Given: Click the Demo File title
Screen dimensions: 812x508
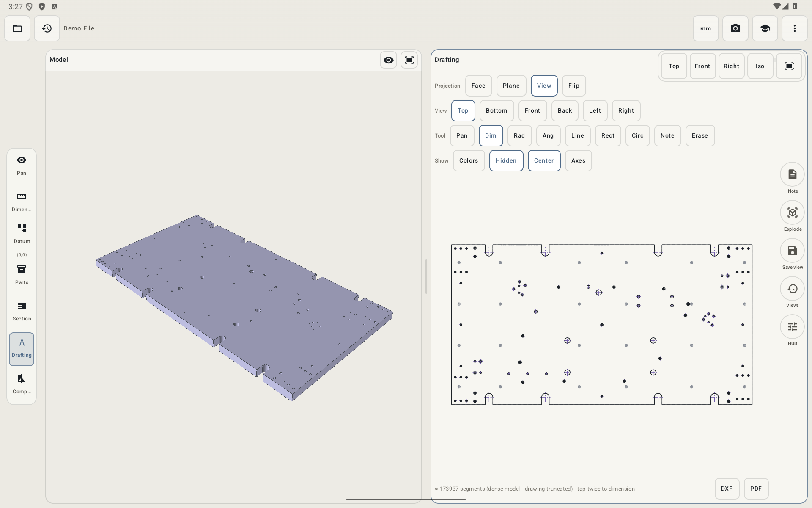Looking at the screenshot, I should (79, 28).
